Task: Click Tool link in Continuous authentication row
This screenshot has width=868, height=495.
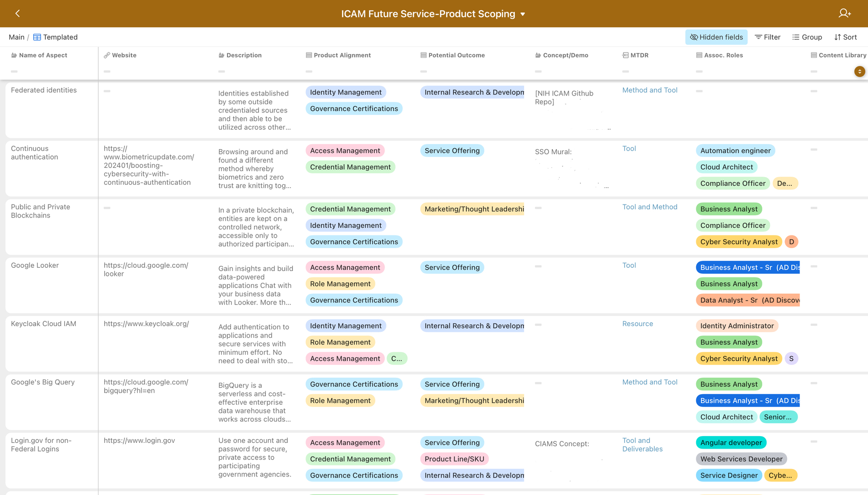Action: coord(629,149)
